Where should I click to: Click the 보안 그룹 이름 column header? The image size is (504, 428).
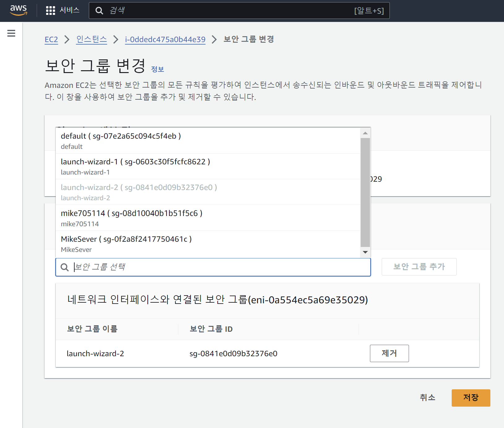point(92,329)
